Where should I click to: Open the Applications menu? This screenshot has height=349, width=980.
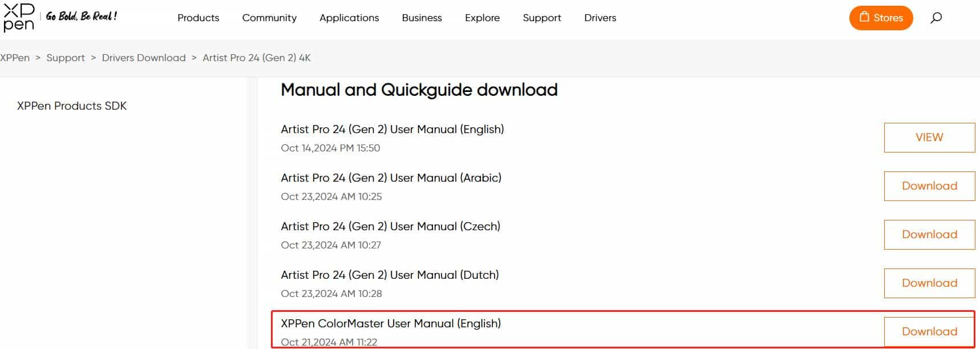[x=349, y=18]
